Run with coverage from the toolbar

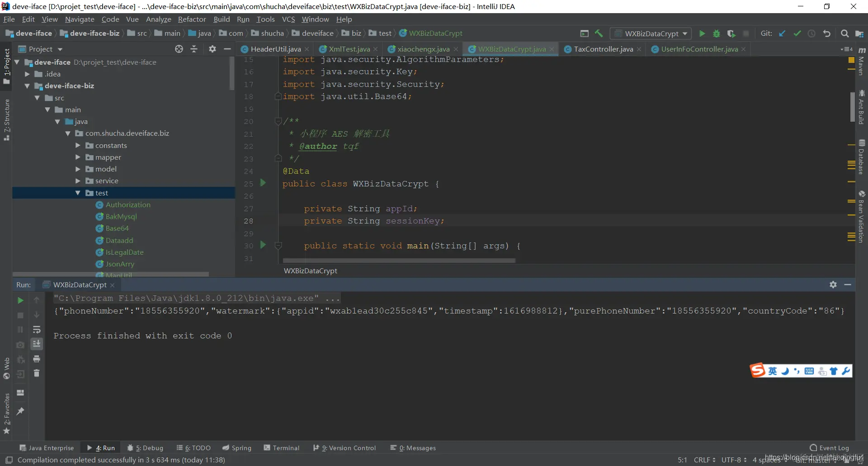click(731, 33)
